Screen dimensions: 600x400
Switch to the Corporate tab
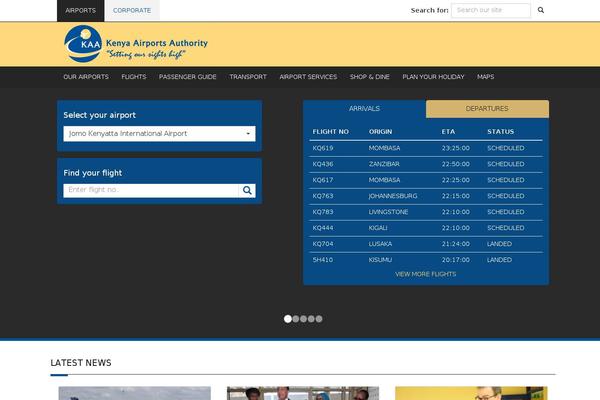click(x=132, y=10)
